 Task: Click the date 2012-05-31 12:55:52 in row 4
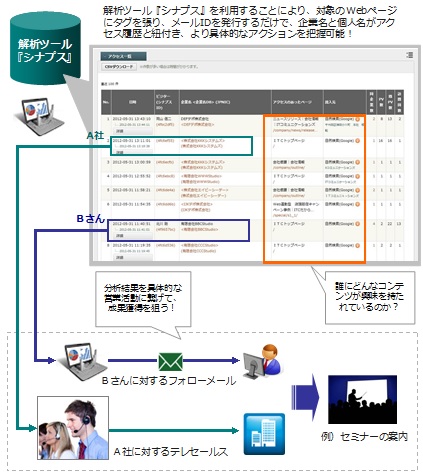(x=131, y=176)
